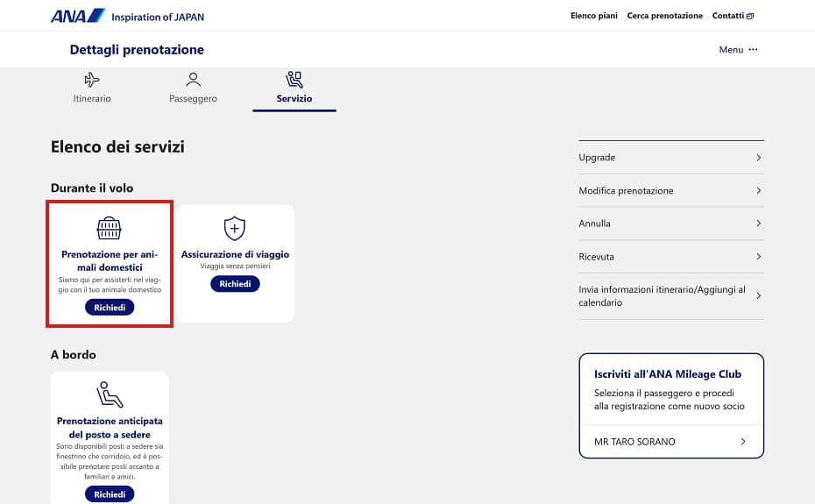Click the reclined seat passenger icon
Image resolution: width=815 pixels, height=504 pixels.
pos(110,395)
